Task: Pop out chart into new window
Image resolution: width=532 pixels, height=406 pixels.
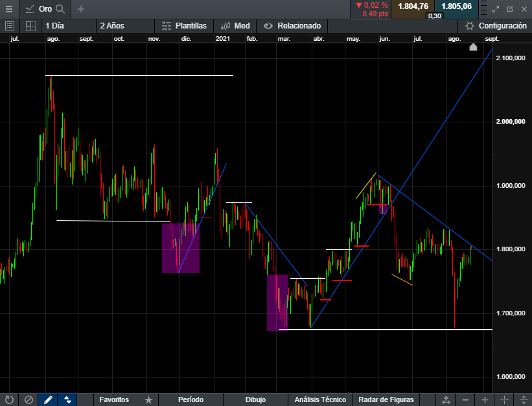Action: (x=510, y=9)
